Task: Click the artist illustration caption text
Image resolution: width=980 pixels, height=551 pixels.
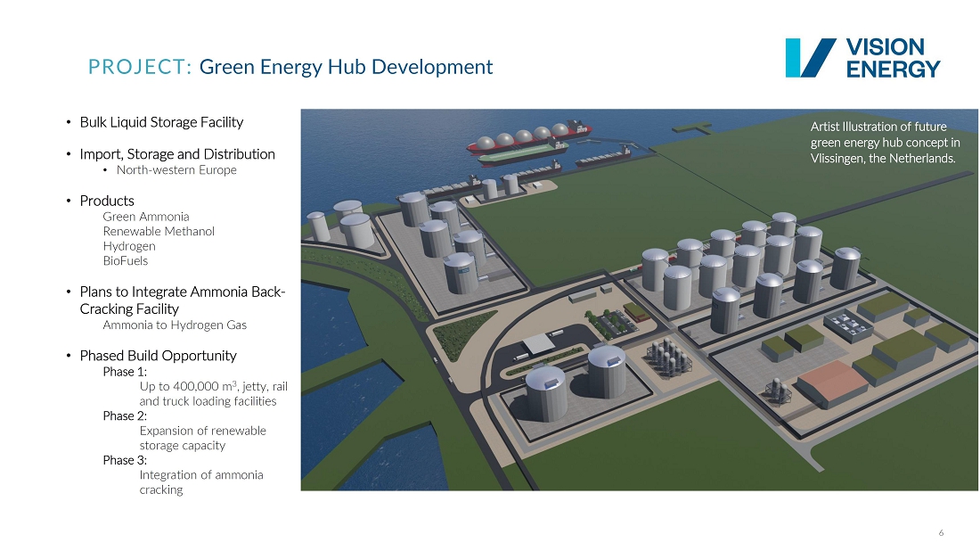Action: pyautogui.click(x=884, y=143)
